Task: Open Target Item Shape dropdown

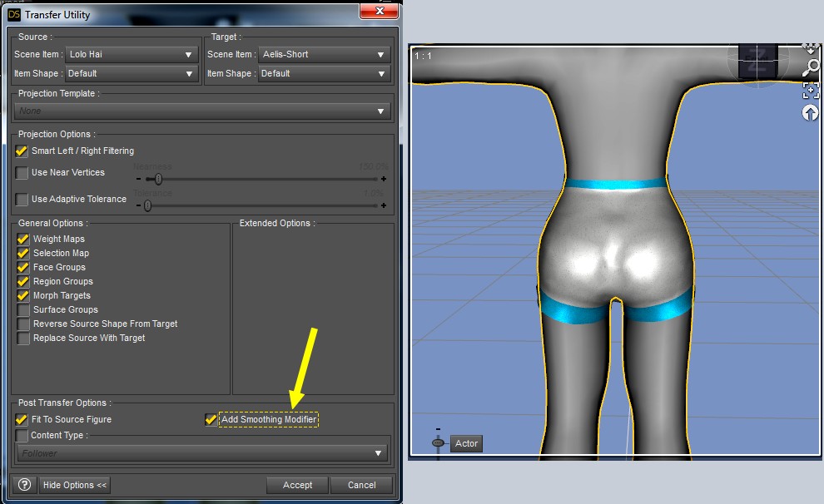Action: pos(325,73)
